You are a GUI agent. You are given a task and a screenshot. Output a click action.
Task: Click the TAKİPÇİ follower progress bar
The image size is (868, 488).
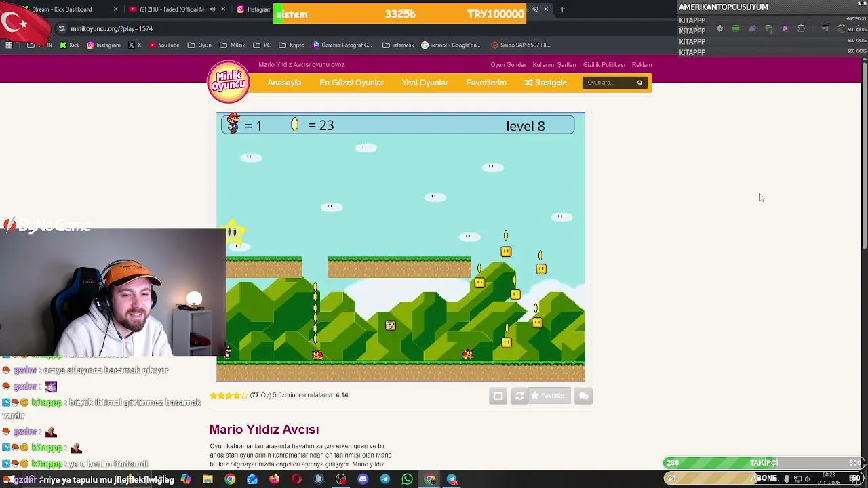(x=764, y=463)
